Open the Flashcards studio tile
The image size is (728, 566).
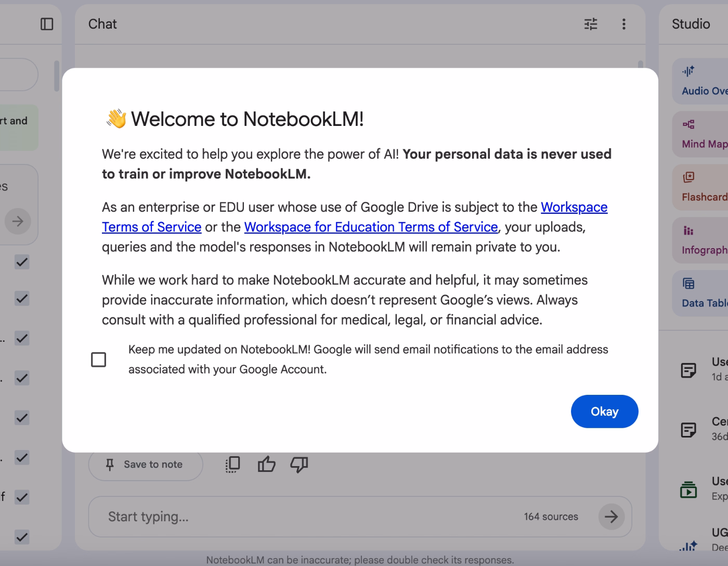[700, 187]
